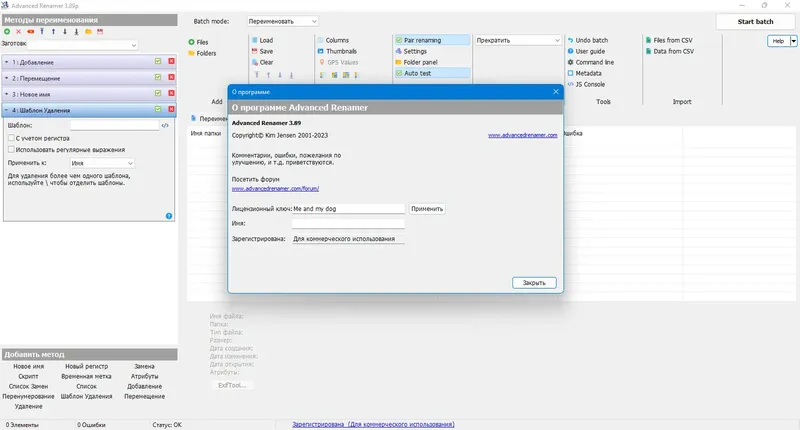Open advancedrenamer.com forum link

point(276,189)
